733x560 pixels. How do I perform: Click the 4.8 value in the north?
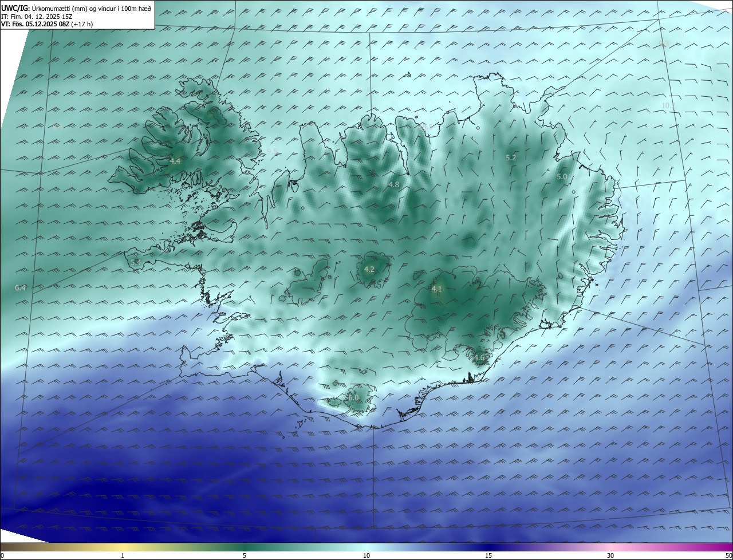click(x=393, y=184)
